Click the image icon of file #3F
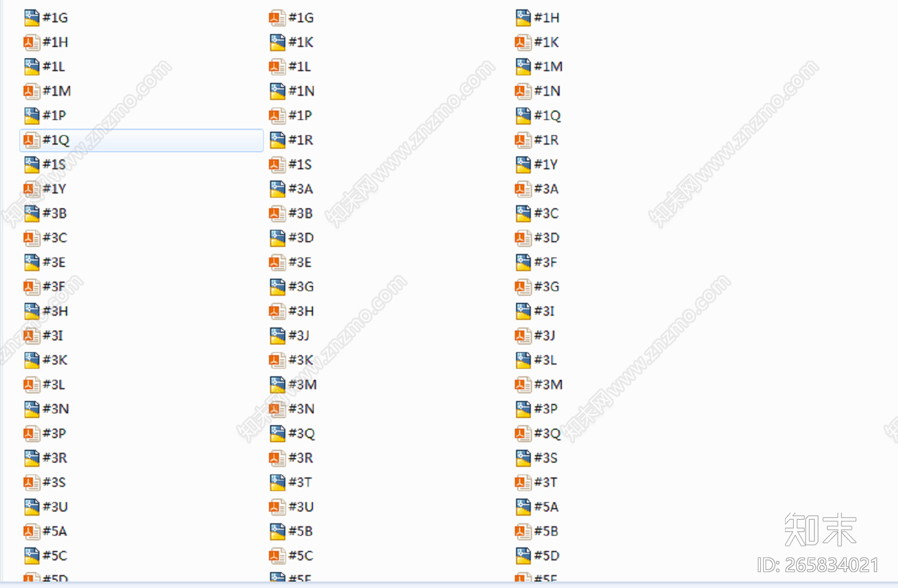This screenshot has width=898, height=588. pos(523,262)
